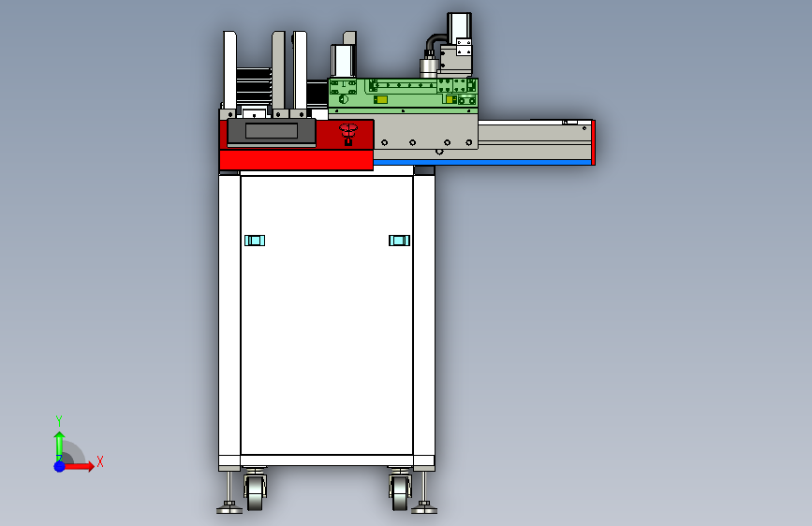The width and height of the screenshot is (812, 526).
Task: Click the green Y axis arrow of triad
Action: (59, 446)
